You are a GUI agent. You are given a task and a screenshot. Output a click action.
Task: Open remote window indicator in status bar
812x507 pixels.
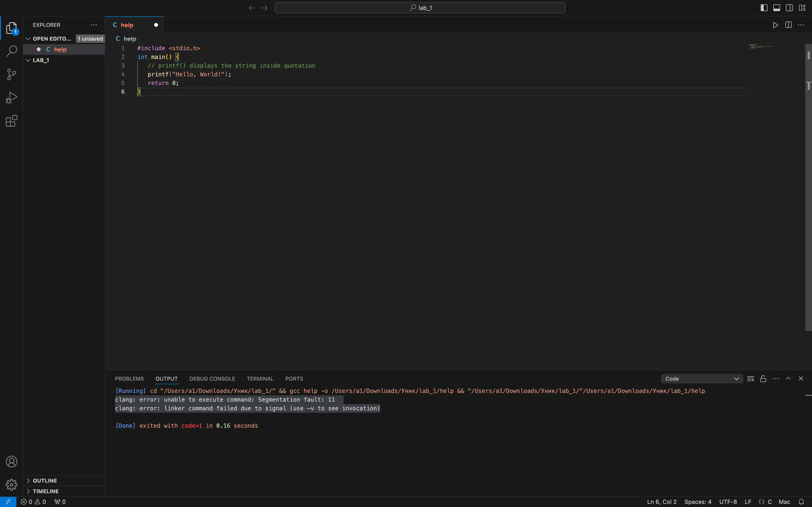[8, 502]
